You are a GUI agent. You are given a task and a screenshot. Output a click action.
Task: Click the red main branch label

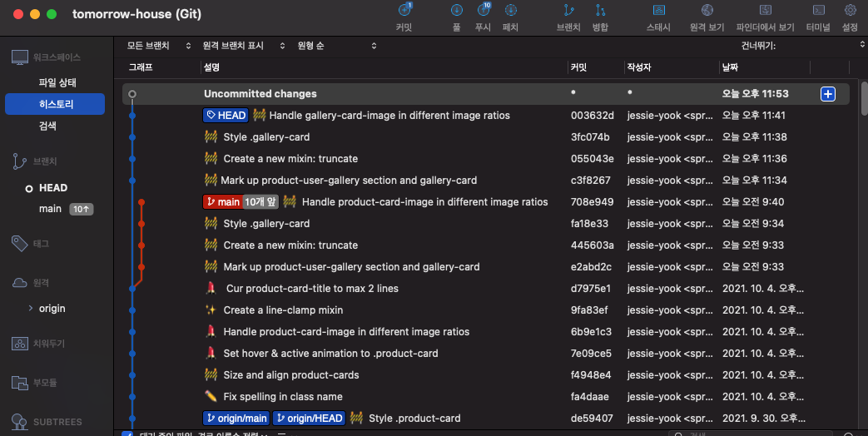222,202
